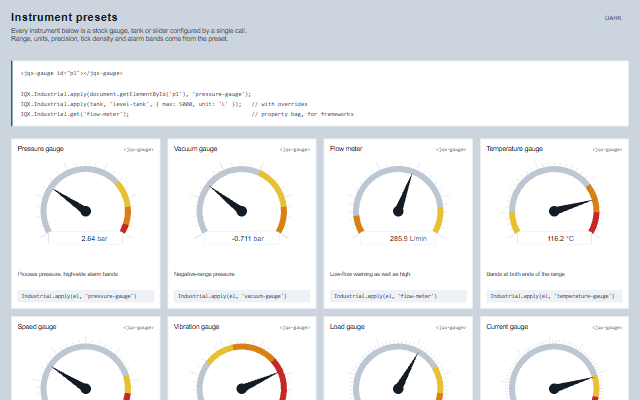Click the jqx-gauge tag on Speed card
The image size is (640, 400).
coord(139,328)
